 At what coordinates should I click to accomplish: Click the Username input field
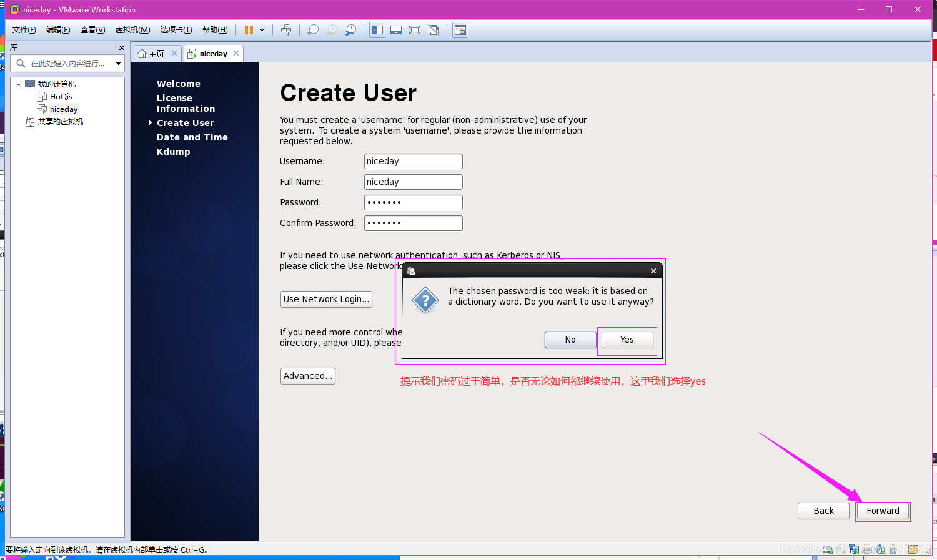point(414,161)
